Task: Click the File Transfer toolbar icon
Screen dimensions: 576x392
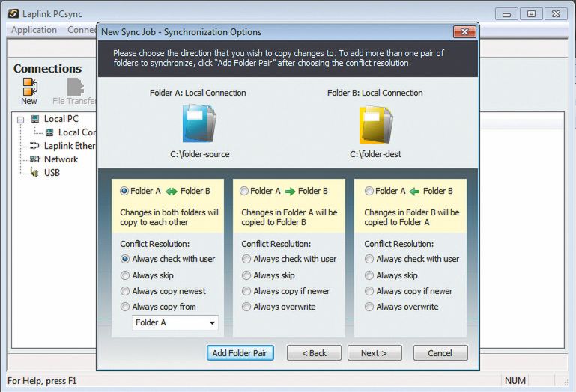Action: (x=76, y=87)
